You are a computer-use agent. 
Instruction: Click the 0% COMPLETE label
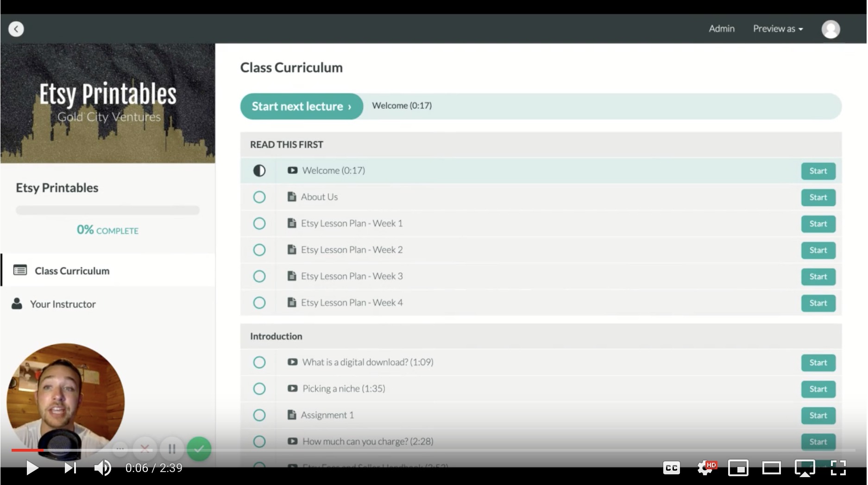click(107, 230)
